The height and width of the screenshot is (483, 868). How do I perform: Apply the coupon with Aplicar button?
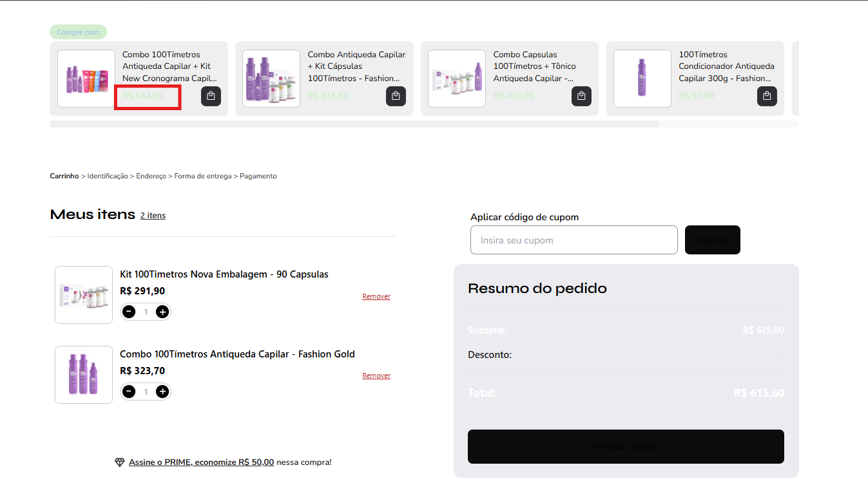713,240
